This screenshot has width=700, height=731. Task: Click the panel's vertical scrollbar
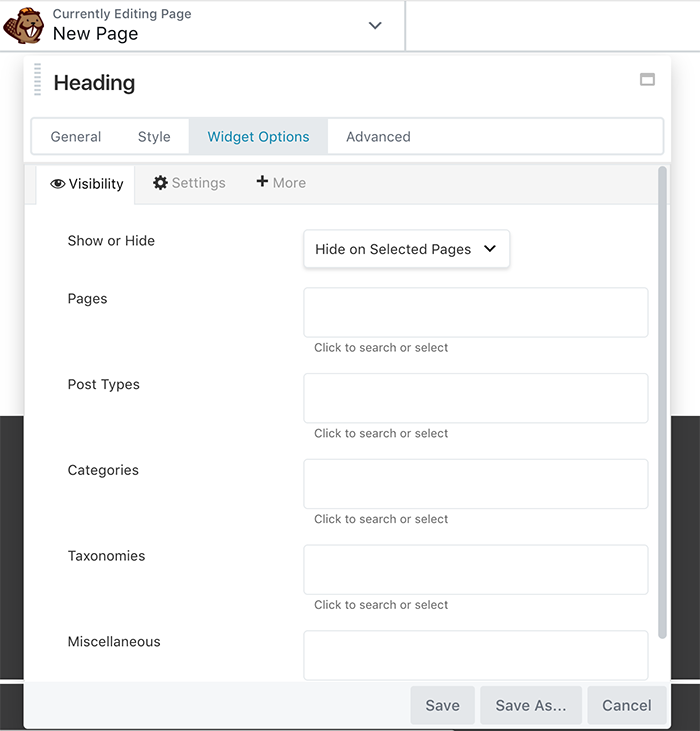click(x=662, y=402)
